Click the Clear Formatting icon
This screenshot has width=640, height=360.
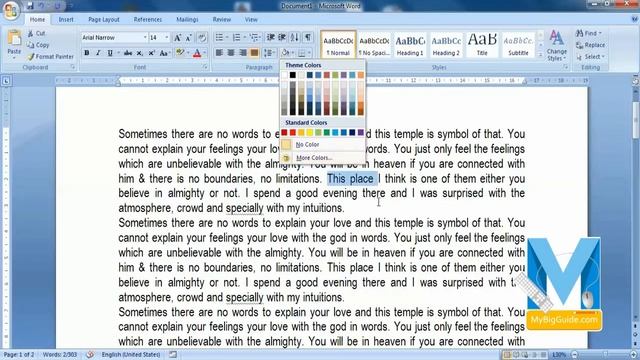click(x=202, y=38)
